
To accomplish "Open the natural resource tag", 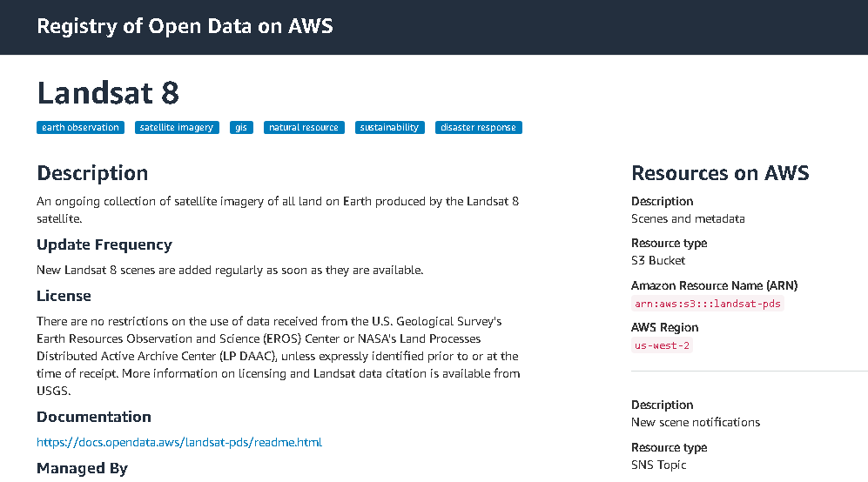I will point(304,128).
